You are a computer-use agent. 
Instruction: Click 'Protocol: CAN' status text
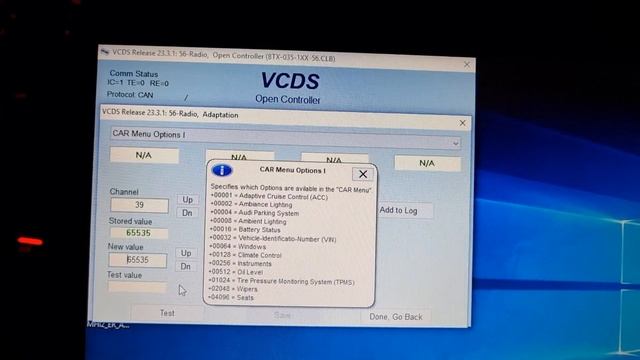pos(130,94)
